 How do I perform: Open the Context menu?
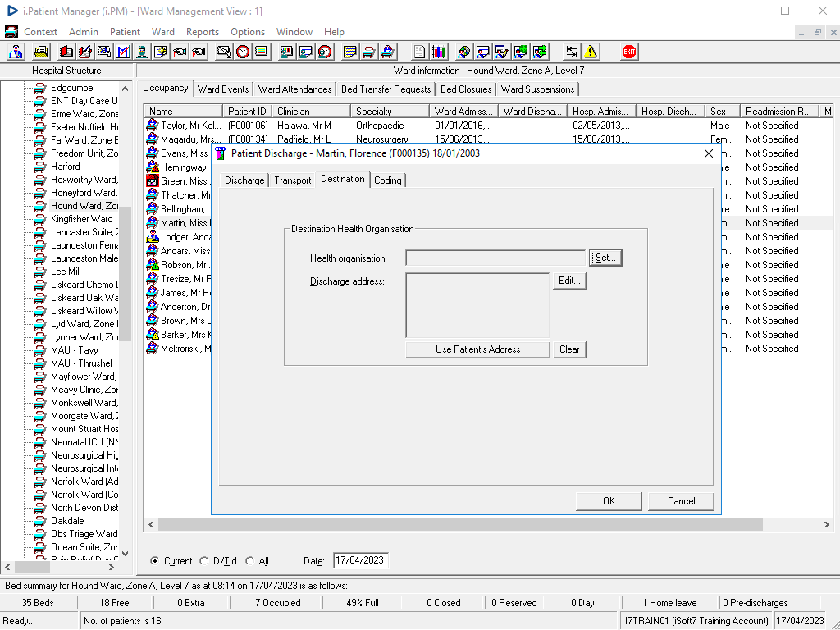(41, 32)
